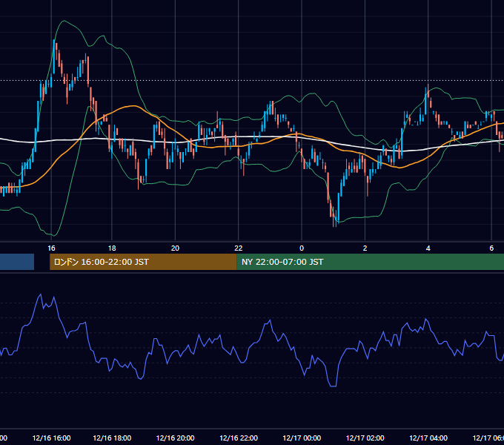Screen dimensions: 504x445
Task: Click the 0 hour axis label
Action: pos(302,248)
